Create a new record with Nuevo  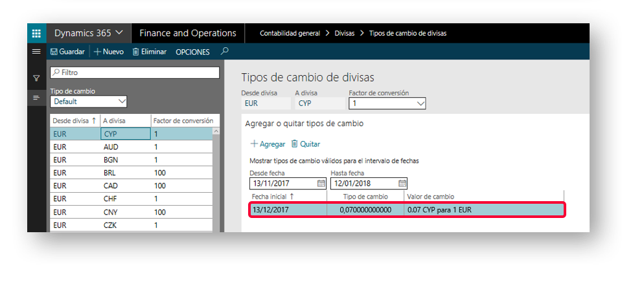coord(109,52)
